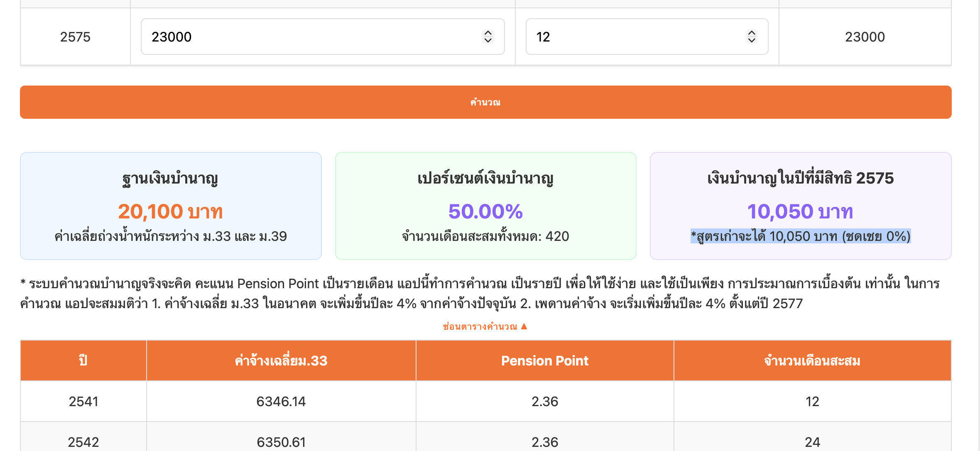Viewport: 980px width, 451px height.
Task: Click the ค่าจ้างเฉลี่ยม.33 column header
Action: tap(281, 360)
